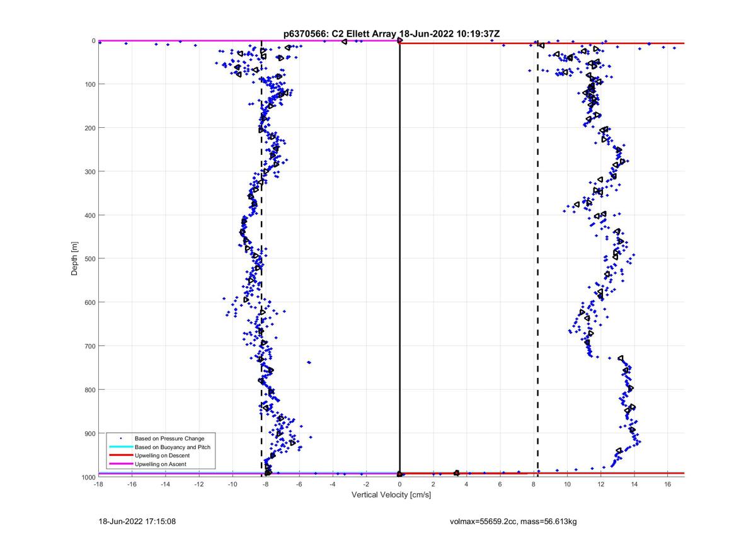Screen dimensions: 756x536
Task: Click the velocity axis tick label '-6'
Action: click(299, 484)
